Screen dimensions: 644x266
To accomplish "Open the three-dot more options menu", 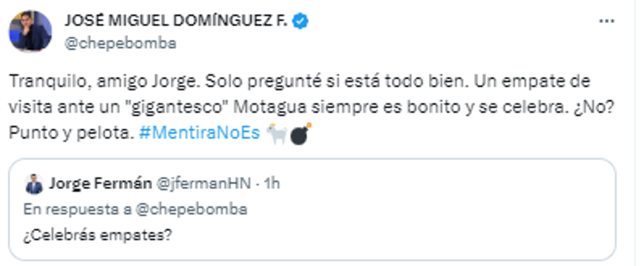I will (606, 21).
